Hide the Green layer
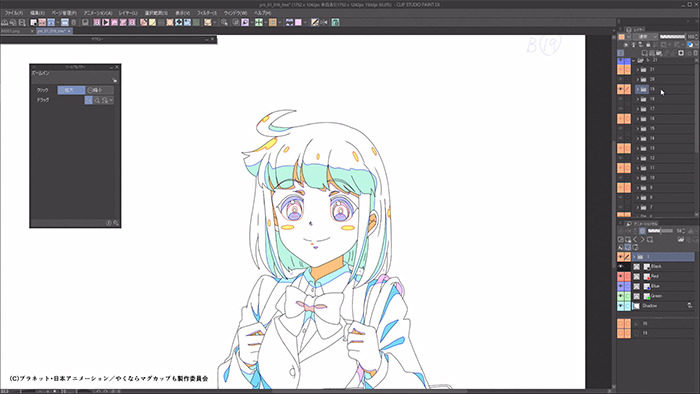700x394 pixels. click(x=621, y=296)
